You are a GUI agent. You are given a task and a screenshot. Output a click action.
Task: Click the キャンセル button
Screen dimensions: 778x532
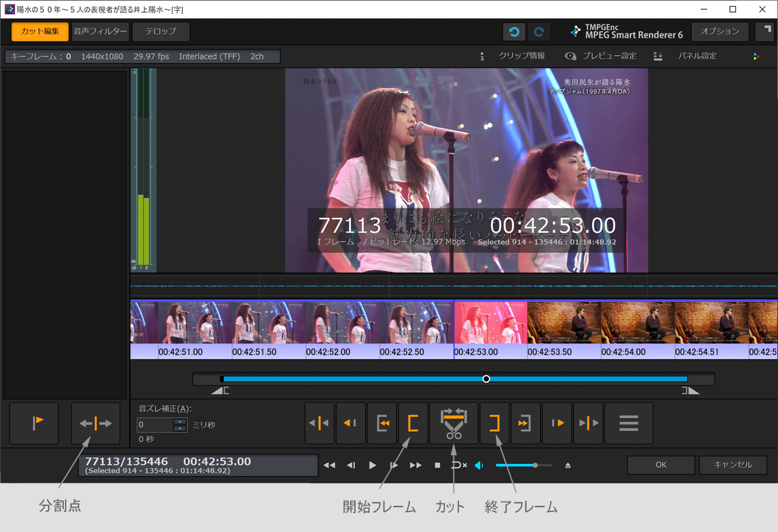click(x=733, y=465)
